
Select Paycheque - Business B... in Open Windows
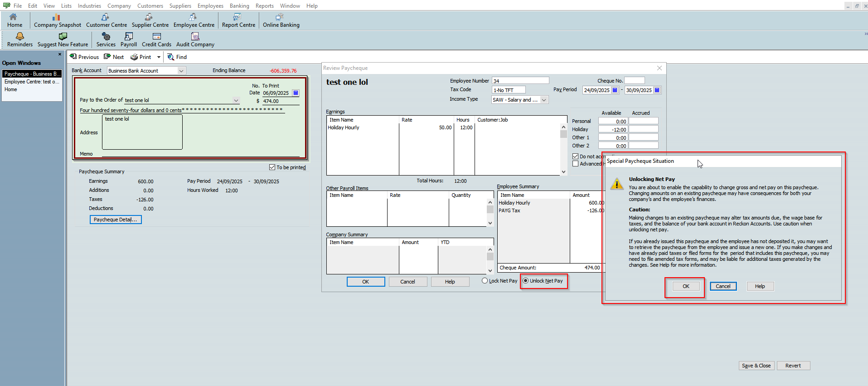32,74
